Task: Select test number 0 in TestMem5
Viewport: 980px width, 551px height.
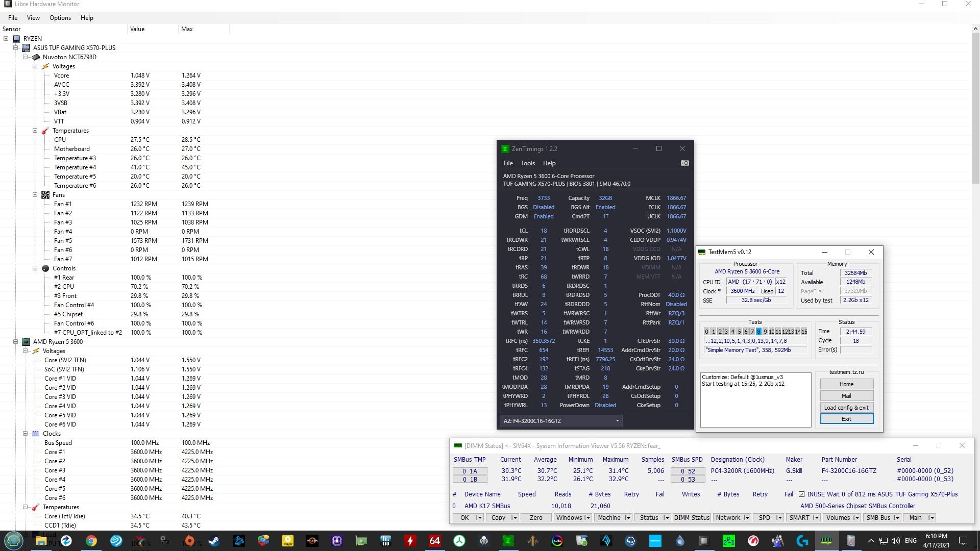Action: coord(706,332)
